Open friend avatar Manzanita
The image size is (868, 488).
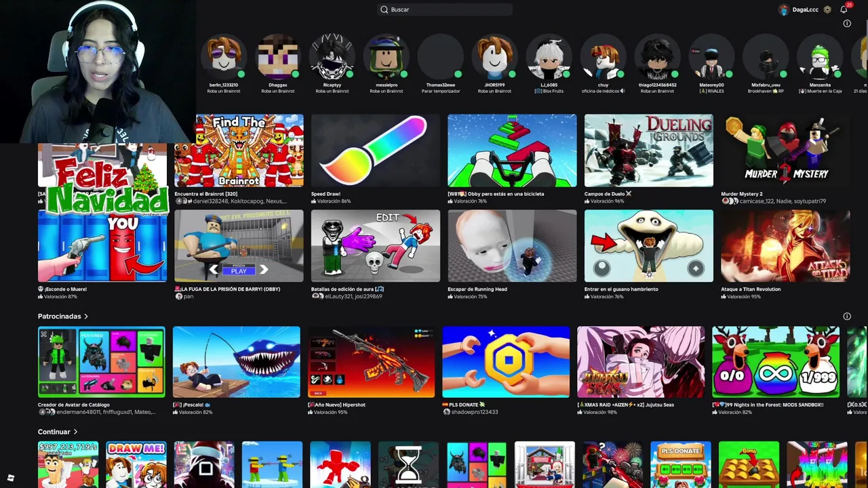(x=820, y=57)
